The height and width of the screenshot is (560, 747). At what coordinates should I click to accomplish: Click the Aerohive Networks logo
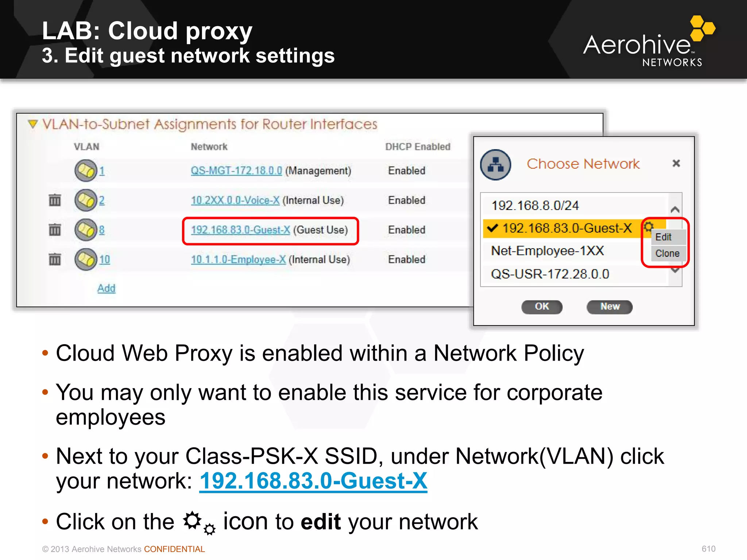(649, 41)
